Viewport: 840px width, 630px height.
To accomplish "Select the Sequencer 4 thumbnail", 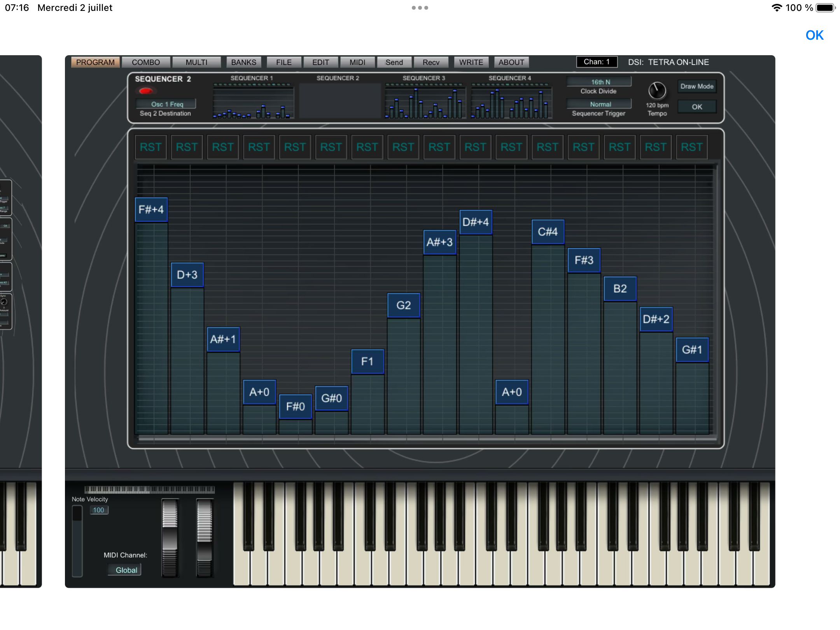I will click(511, 101).
